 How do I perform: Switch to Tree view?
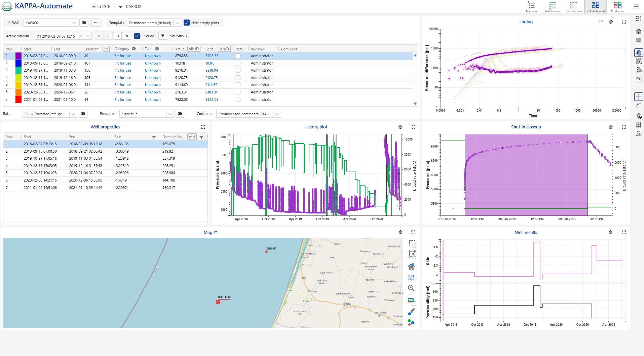(531, 6)
